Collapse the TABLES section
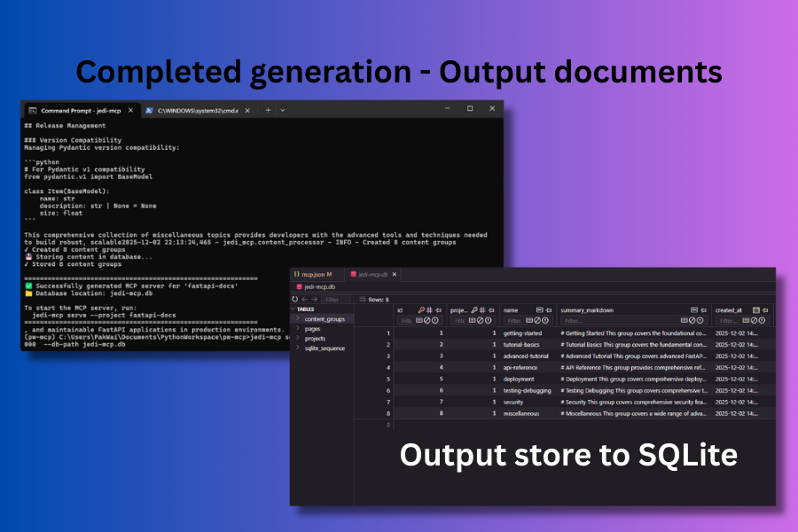This screenshot has height=532, width=798. tap(293, 309)
